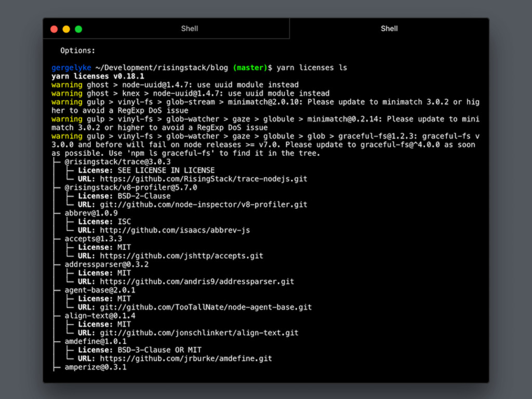Open the node-inspector/v8-profiler.git URL
This screenshot has width=532, height=399.
click(x=204, y=205)
